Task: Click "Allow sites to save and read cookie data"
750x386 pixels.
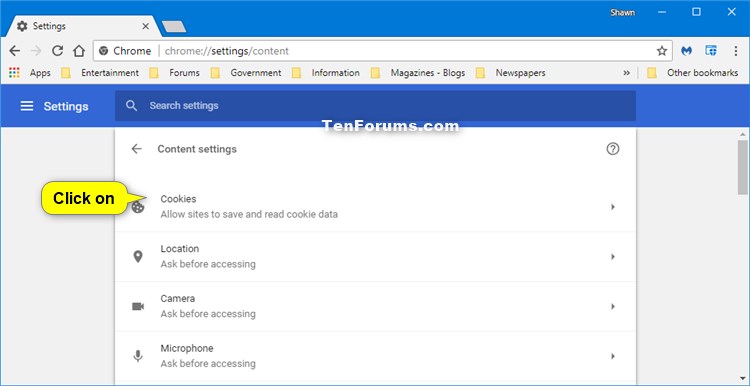Action: pyautogui.click(x=249, y=214)
